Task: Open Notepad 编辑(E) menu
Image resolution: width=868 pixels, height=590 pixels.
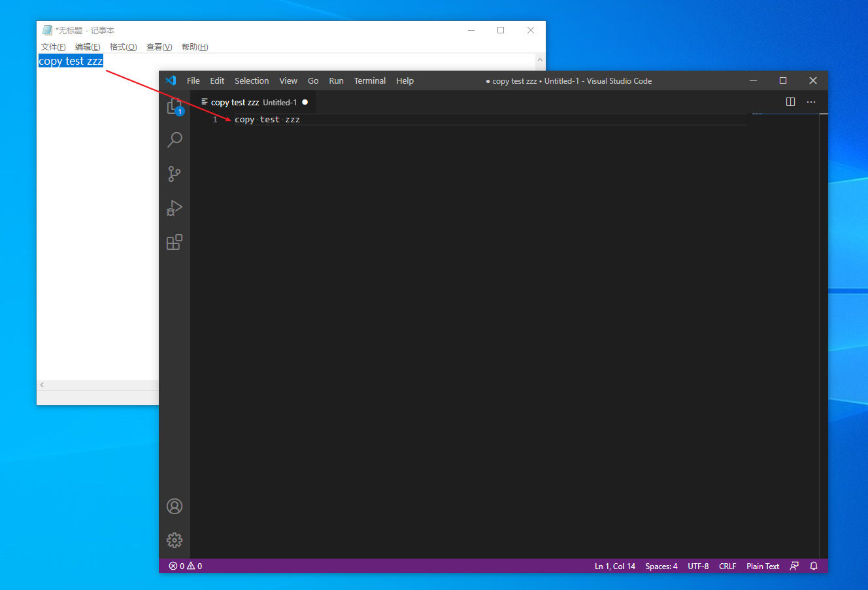Action: tap(88, 47)
